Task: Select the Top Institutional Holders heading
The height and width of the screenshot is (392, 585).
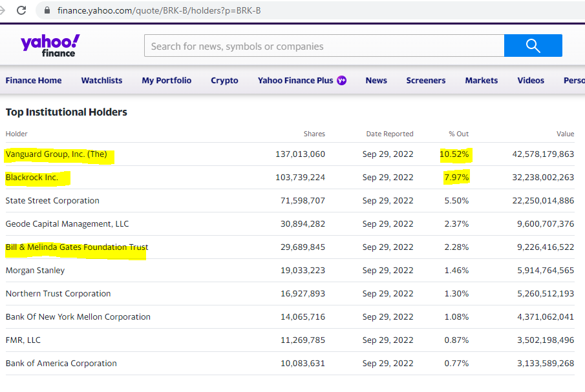Action: pos(67,112)
